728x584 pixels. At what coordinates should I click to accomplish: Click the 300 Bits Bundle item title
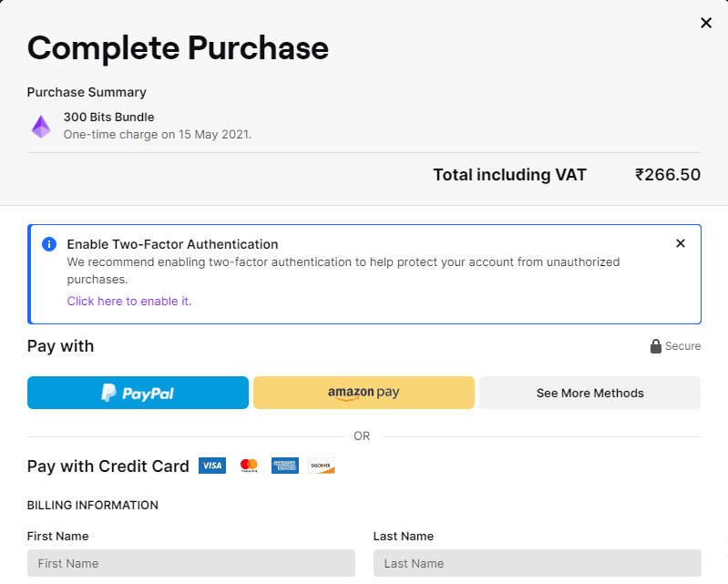pyautogui.click(x=108, y=117)
